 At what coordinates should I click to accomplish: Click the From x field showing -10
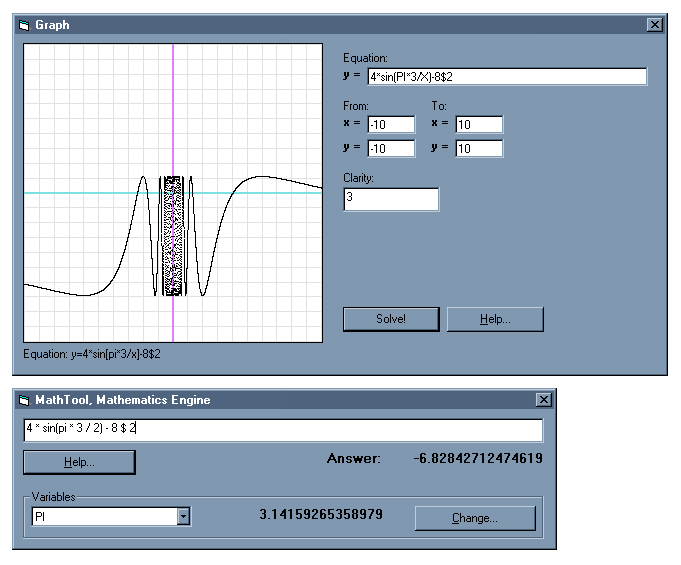coord(391,125)
